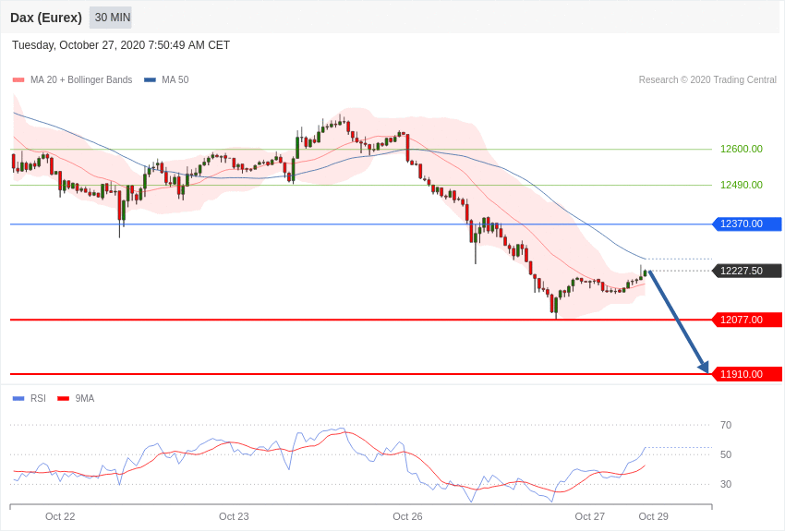Screen dimensions: 785x532
Task: Select the Oct 26 date axis label
Action: [407, 516]
